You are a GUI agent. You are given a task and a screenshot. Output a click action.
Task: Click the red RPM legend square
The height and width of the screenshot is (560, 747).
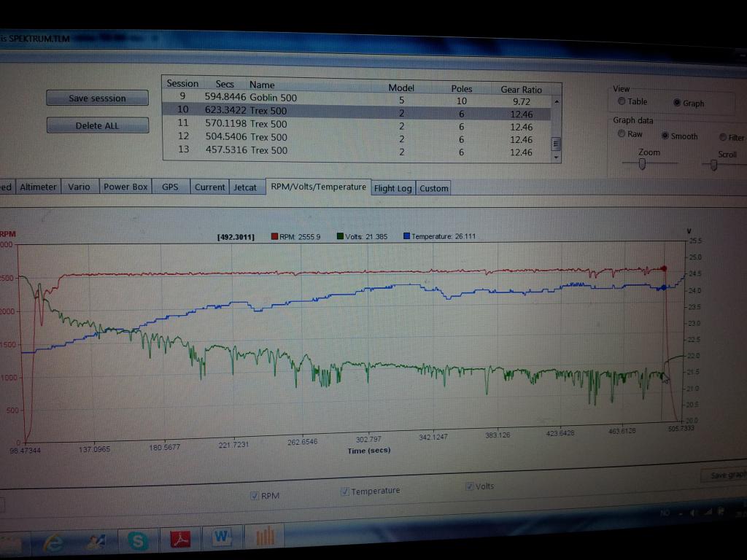click(275, 236)
